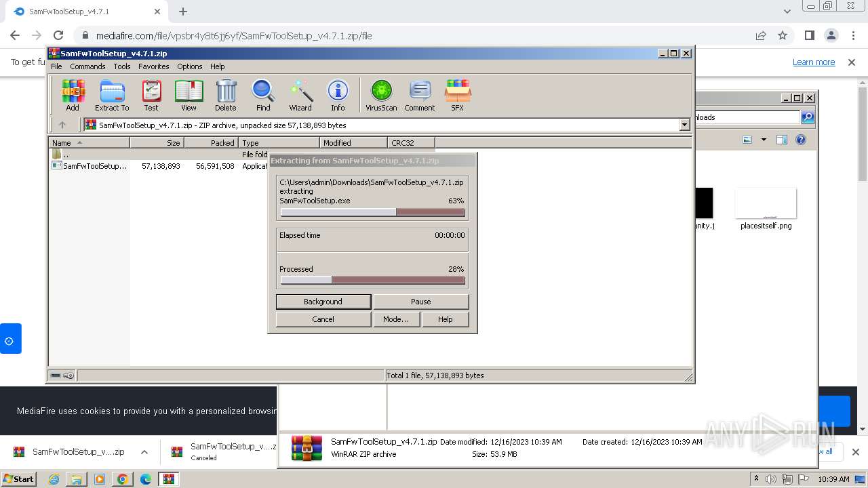Cancel the extraction
868x488 pixels.
pos(323,319)
